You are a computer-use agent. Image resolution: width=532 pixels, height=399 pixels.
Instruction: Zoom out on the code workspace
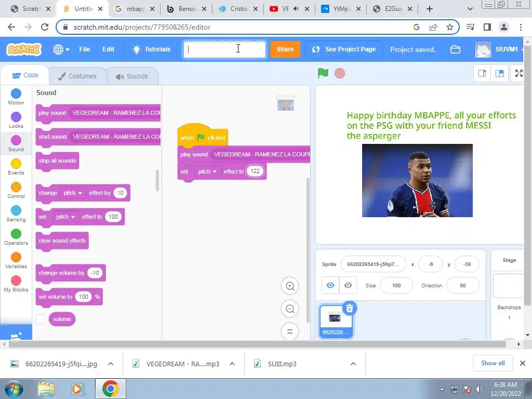(290, 309)
